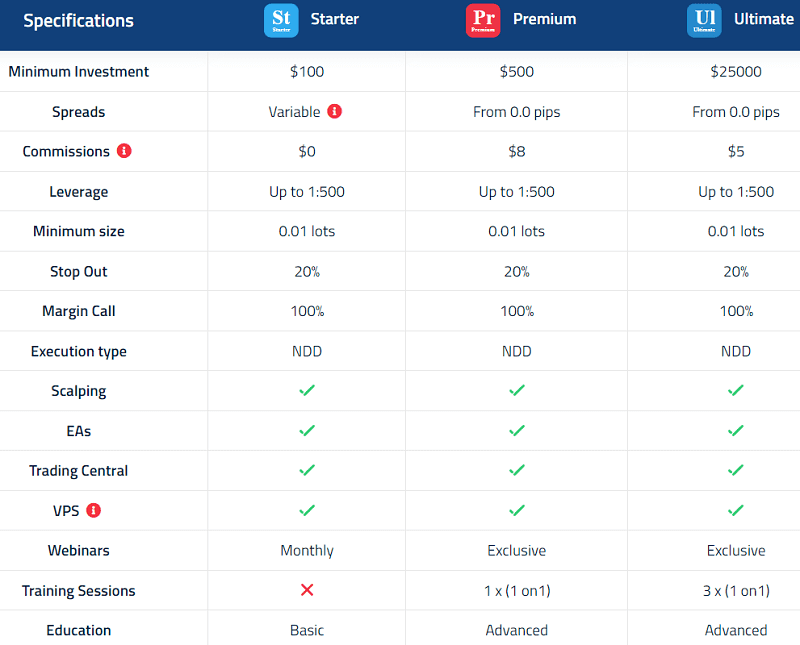Click the red X for Starter Training Sessions
Viewport: 800px width, 645px height.
(307, 590)
